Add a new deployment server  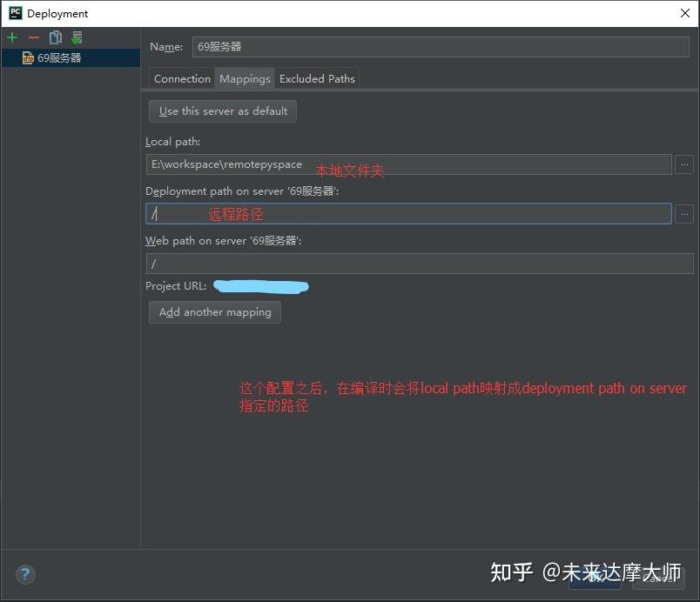point(12,37)
